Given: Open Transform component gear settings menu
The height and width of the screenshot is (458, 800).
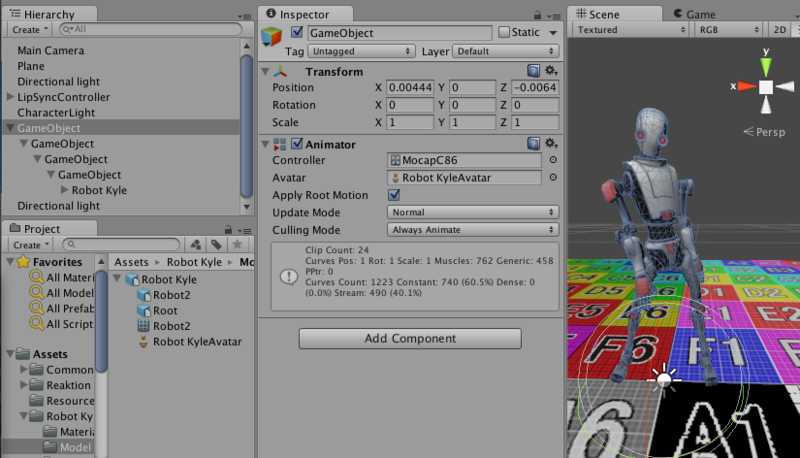Looking at the screenshot, I should pyautogui.click(x=551, y=71).
